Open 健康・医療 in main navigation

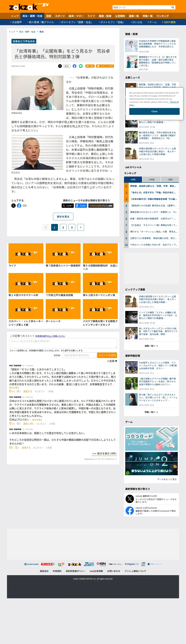pyautogui.click(x=105, y=16)
